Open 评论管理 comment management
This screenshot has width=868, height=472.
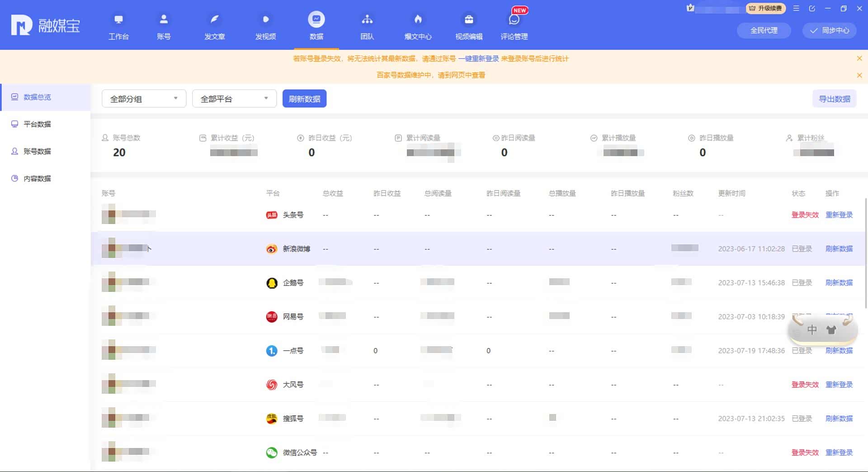click(x=514, y=26)
